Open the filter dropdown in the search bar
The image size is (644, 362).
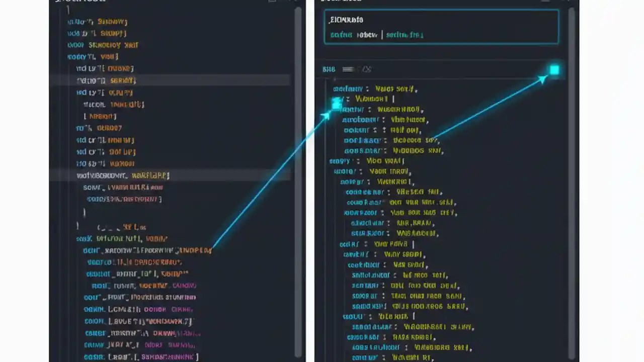click(405, 35)
